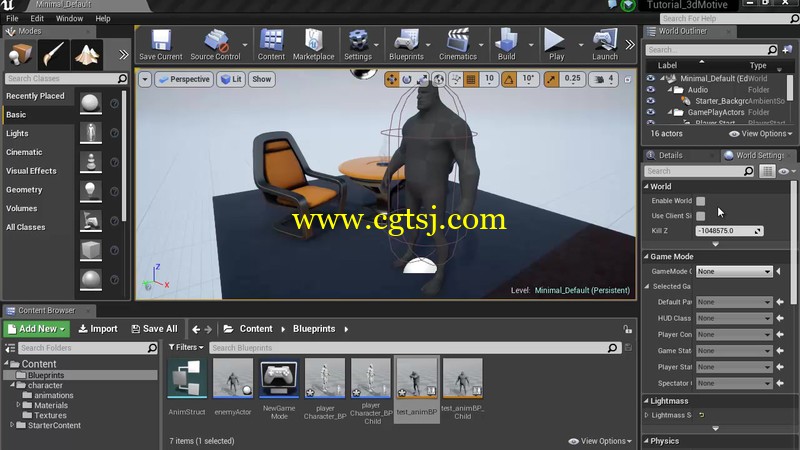Open the Lit view mode menu
800x450 pixels.
click(231, 79)
